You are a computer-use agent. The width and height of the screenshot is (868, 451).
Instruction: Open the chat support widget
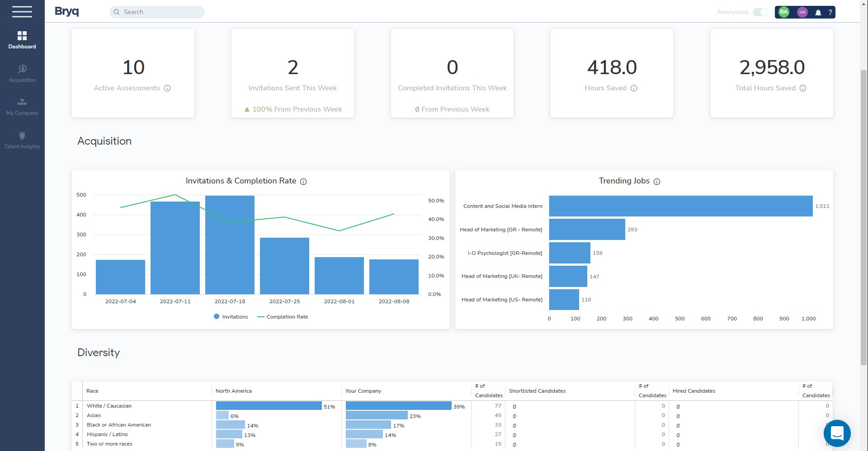point(837,433)
